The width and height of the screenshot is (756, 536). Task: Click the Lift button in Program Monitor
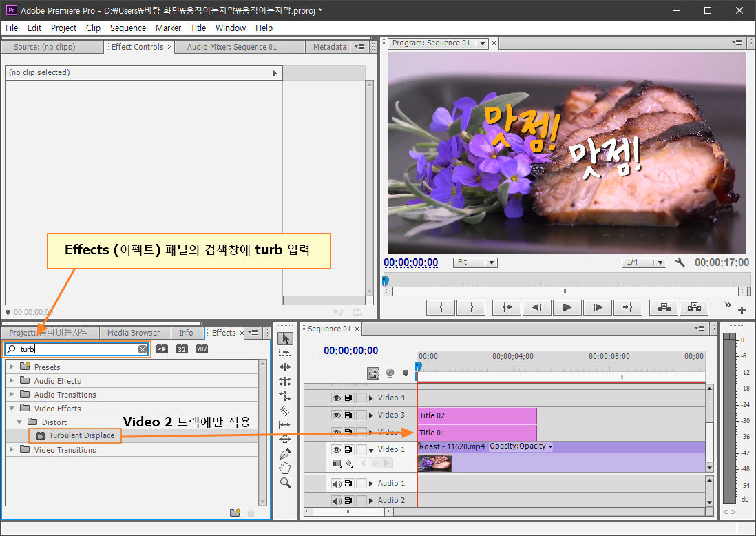(x=664, y=307)
